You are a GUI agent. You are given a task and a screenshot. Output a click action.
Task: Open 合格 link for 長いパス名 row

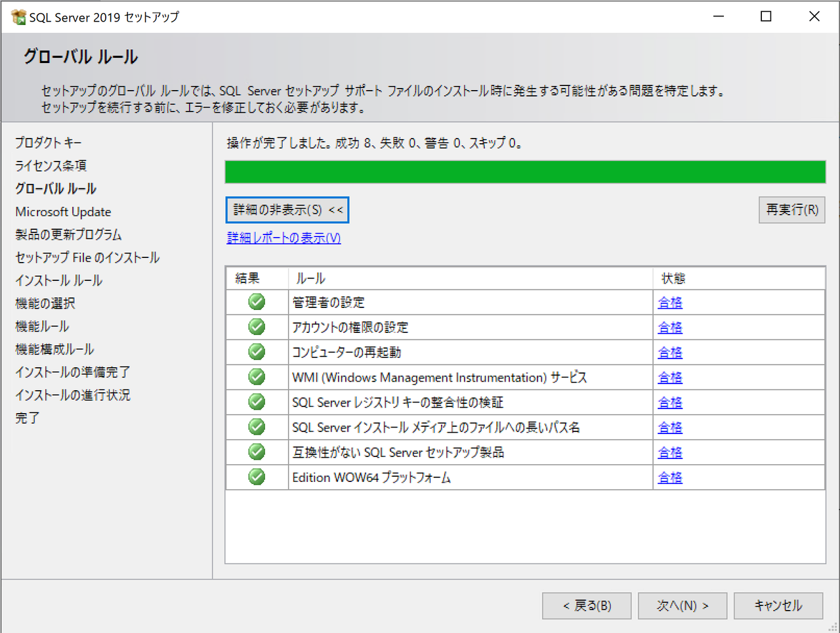[x=670, y=427]
